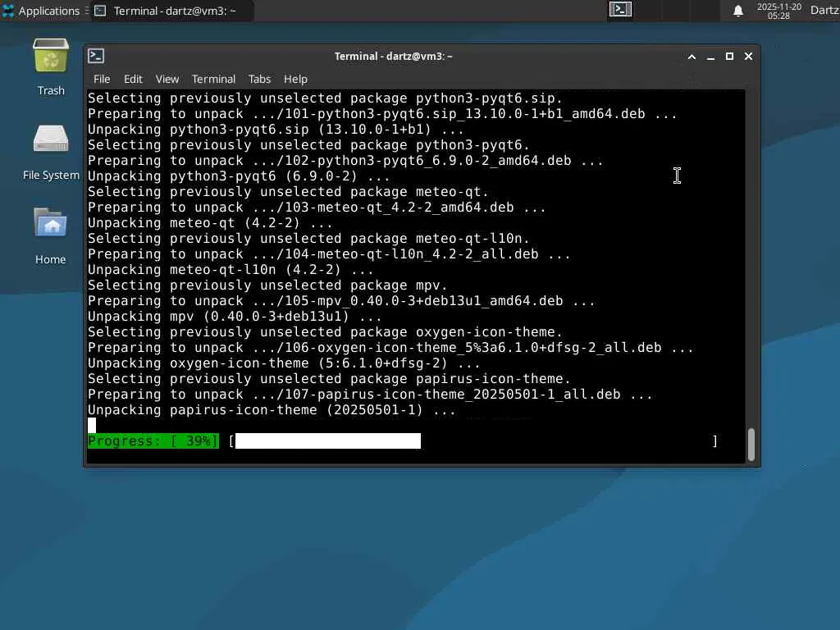Click the line 'Unpacking python3-pyqt6.sip (13.10.0-1+b1) ...'
Image resolution: width=840 pixels, height=630 pixels.
pyautogui.click(x=276, y=130)
